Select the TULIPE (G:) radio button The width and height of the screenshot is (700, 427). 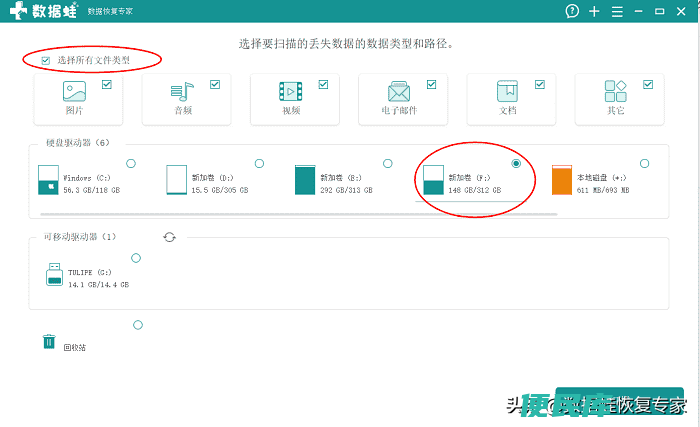(x=136, y=258)
